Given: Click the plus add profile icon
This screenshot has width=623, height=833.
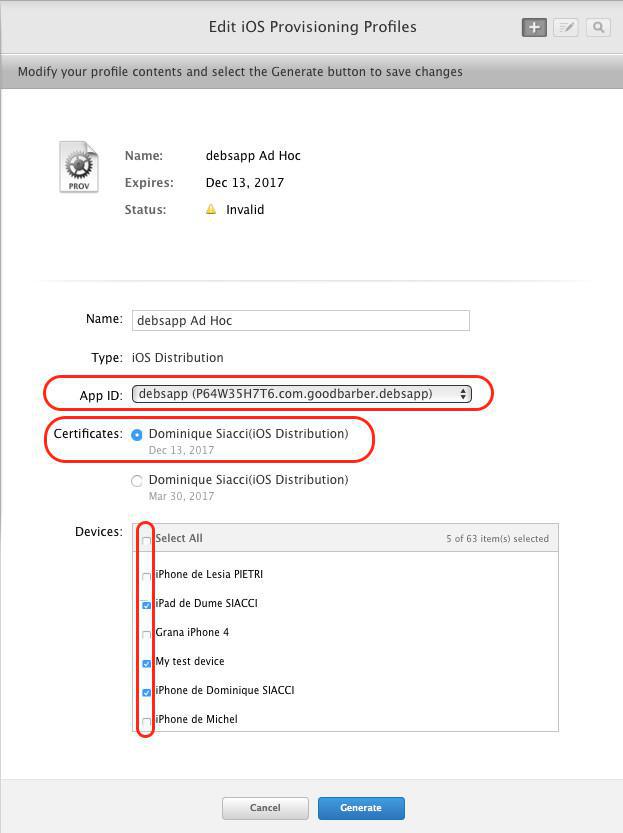Looking at the screenshot, I should click(x=534, y=27).
